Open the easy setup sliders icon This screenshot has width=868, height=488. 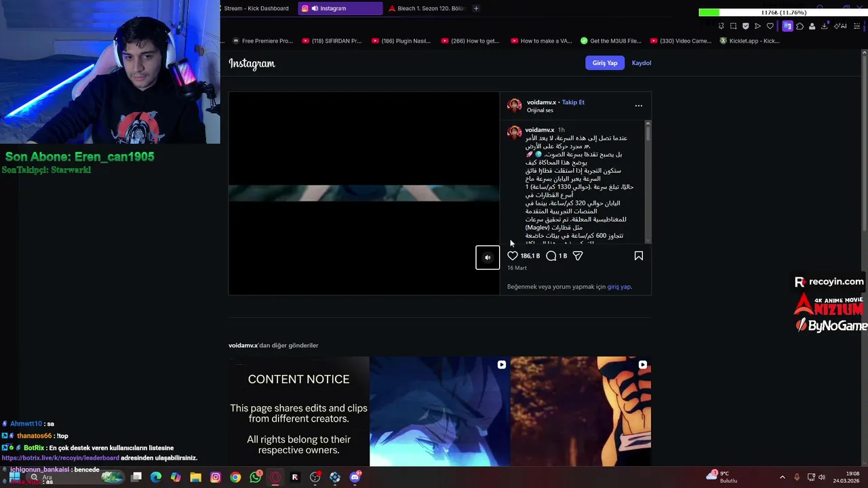point(857,26)
